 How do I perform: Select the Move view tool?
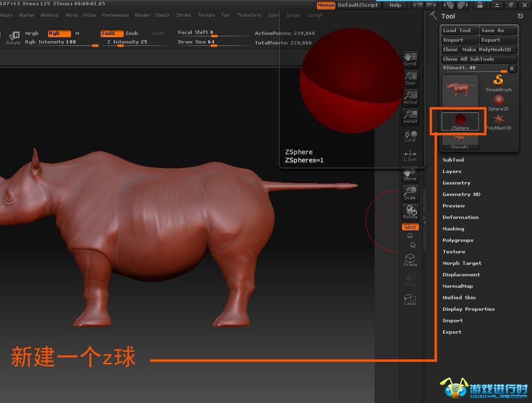(410, 174)
